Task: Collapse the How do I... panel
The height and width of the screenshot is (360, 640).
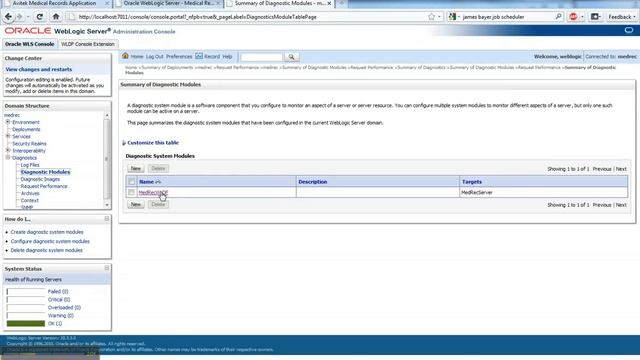Action: click(x=107, y=219)
